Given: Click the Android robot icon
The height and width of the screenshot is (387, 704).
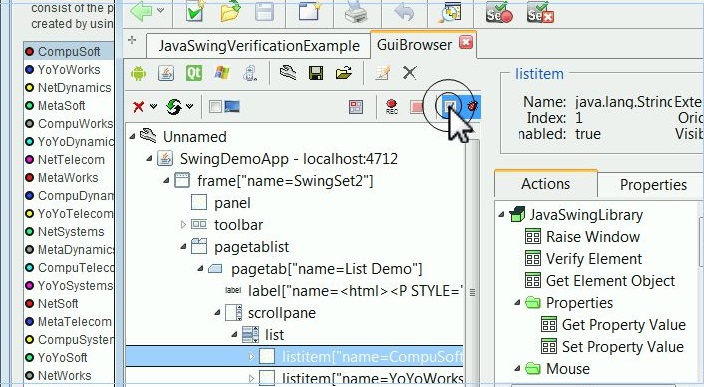Looking at the screenshot, I should 138,73.
